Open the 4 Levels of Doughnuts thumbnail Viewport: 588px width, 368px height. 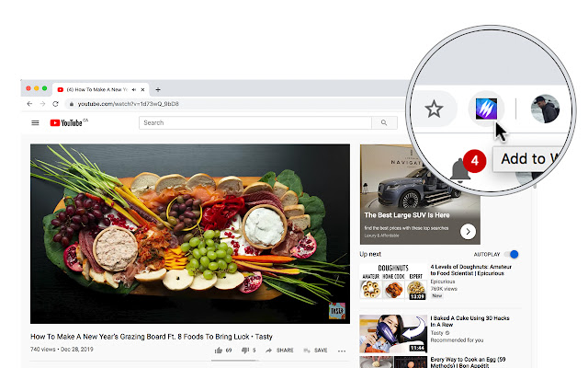(x=393, y=282)
